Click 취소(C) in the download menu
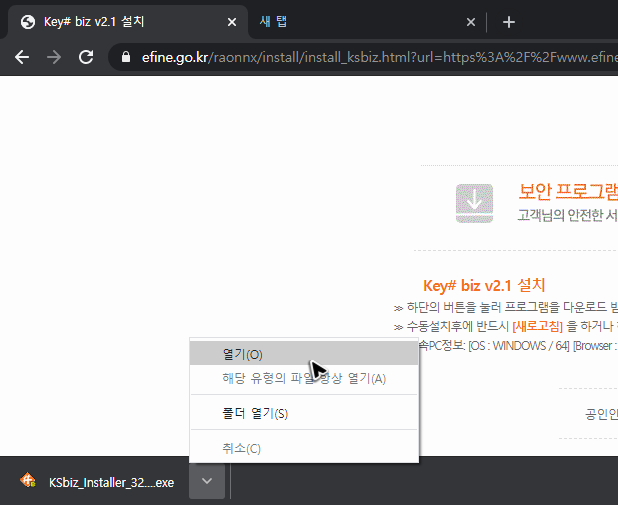 pos(304,448)
